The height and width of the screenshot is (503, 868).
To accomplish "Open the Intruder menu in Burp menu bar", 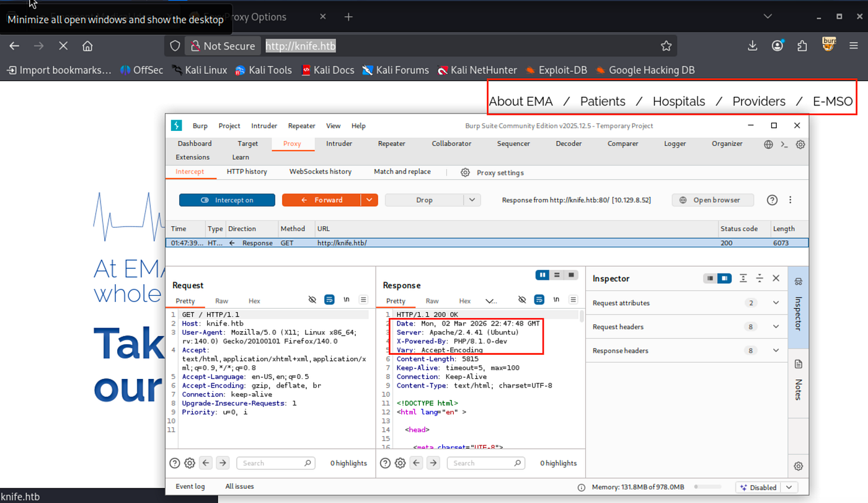I will (x=264, y=126).
